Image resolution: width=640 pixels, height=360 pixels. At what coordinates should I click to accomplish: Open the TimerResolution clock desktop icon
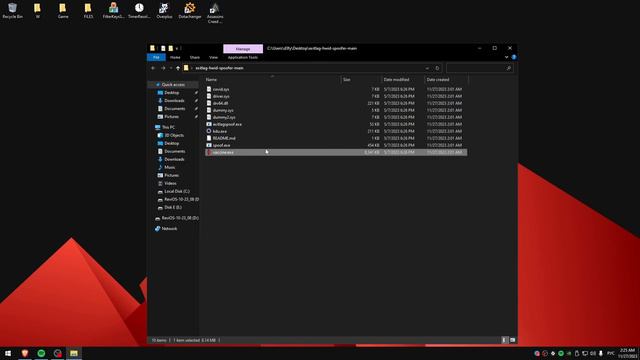click(139, 11)
